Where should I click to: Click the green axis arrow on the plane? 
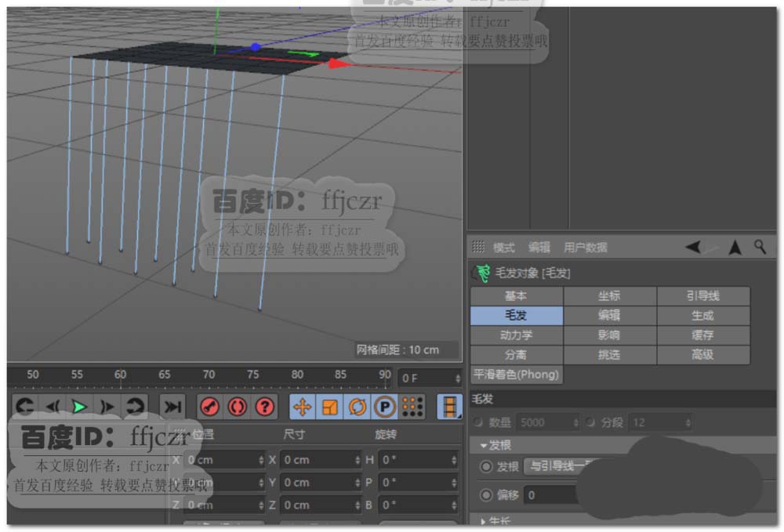304,53
